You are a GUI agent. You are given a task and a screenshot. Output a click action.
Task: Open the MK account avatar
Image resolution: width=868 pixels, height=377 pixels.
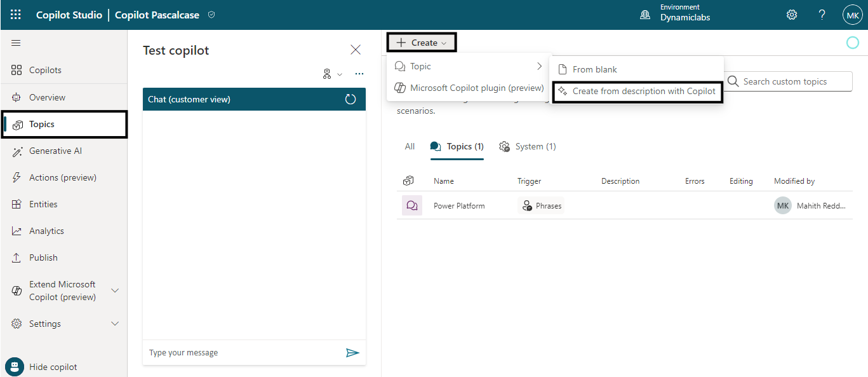(851, 15)
